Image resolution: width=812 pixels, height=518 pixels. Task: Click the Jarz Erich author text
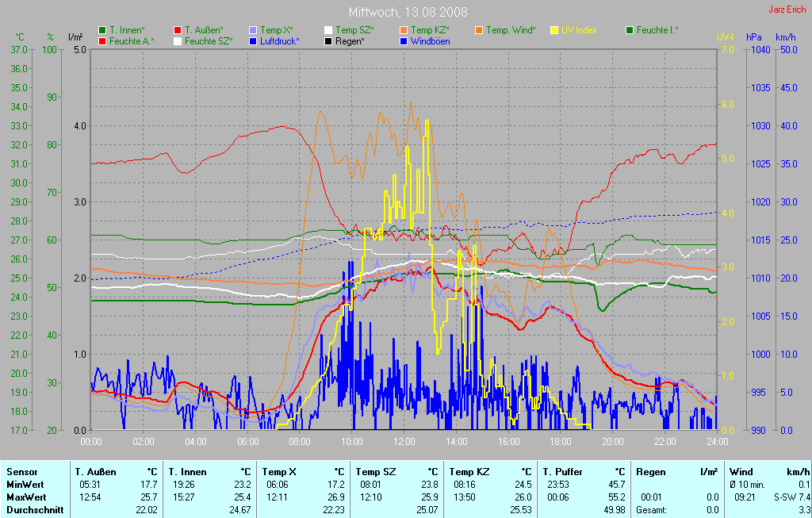[787, 10]
